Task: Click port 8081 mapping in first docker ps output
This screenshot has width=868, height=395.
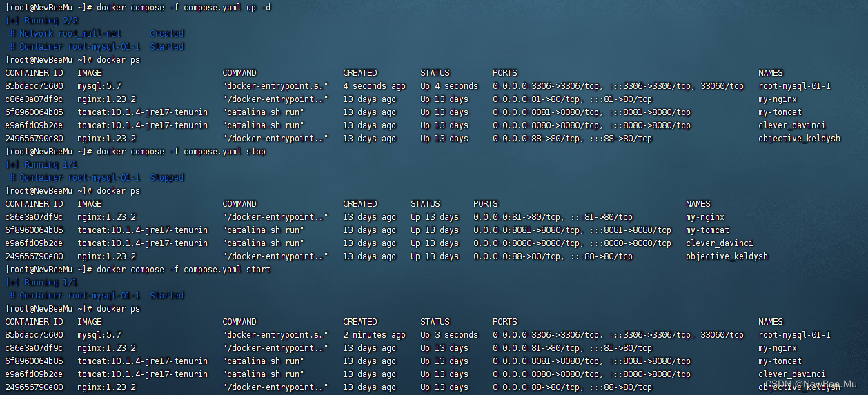Action: [x=591, y=112]
